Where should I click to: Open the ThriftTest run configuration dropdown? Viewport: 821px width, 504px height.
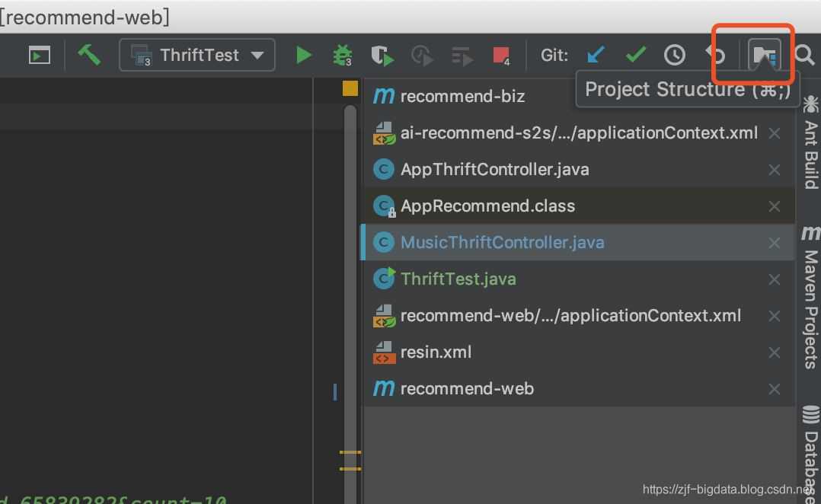pyautogui.click(x=196, y=55)
